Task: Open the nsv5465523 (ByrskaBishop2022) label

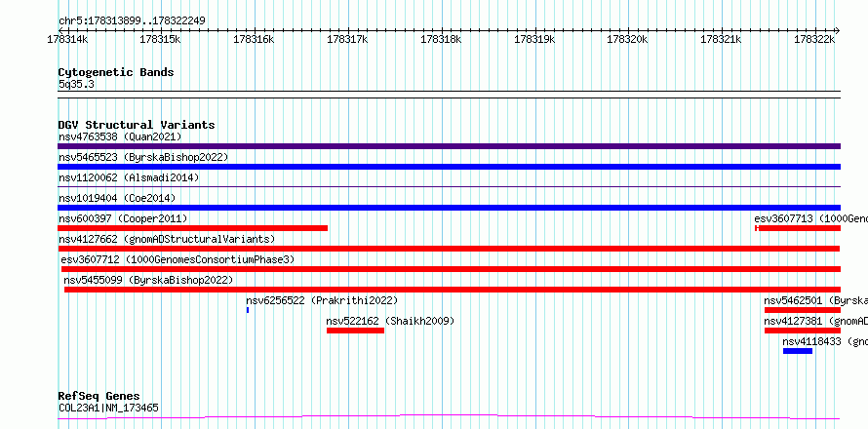Action: (143, 157)
